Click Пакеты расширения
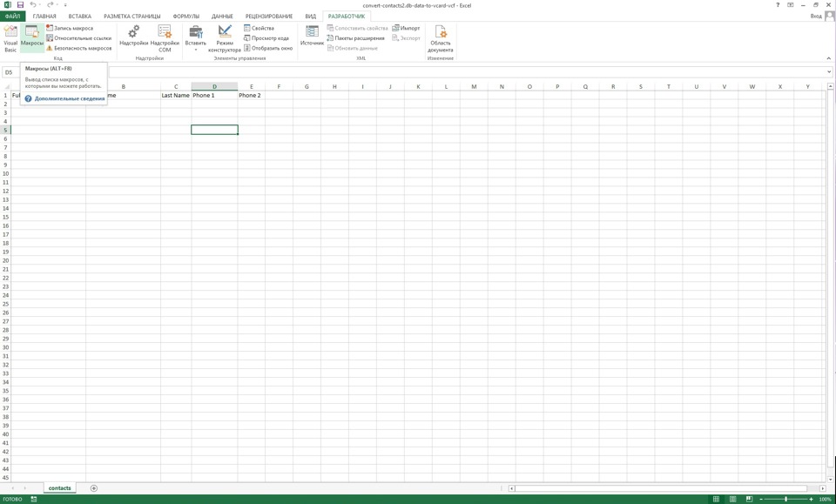This screenshot has height=504, width=836. pos(355,38)
